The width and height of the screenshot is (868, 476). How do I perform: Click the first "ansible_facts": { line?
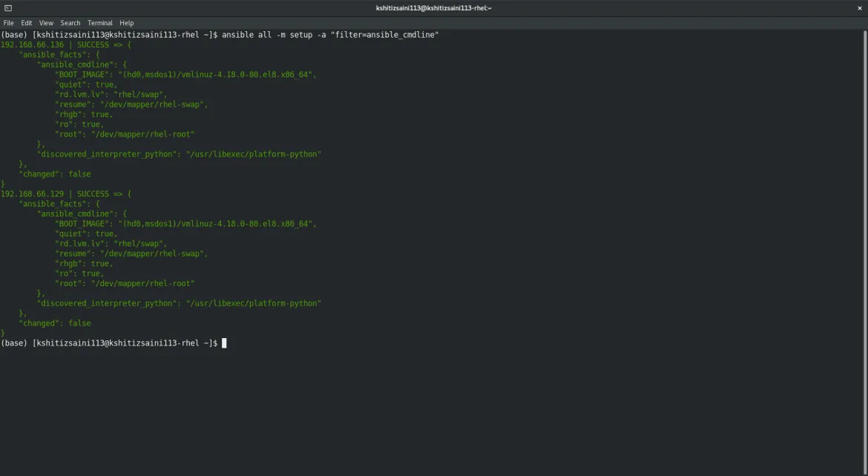click(x=59, y=54)
